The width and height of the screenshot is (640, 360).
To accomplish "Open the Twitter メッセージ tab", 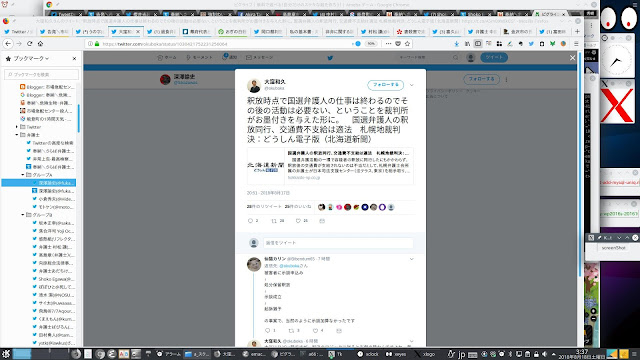I will click(260, 58).
